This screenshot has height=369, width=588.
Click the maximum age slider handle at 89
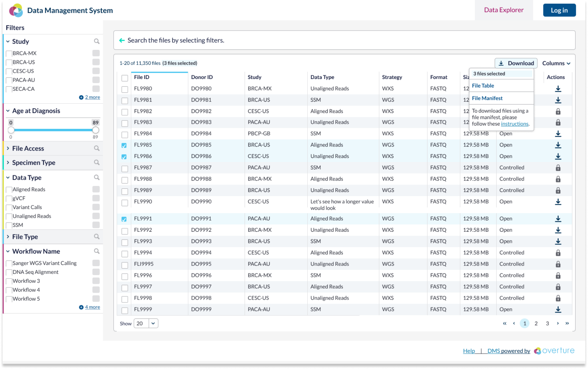(96, 130)
